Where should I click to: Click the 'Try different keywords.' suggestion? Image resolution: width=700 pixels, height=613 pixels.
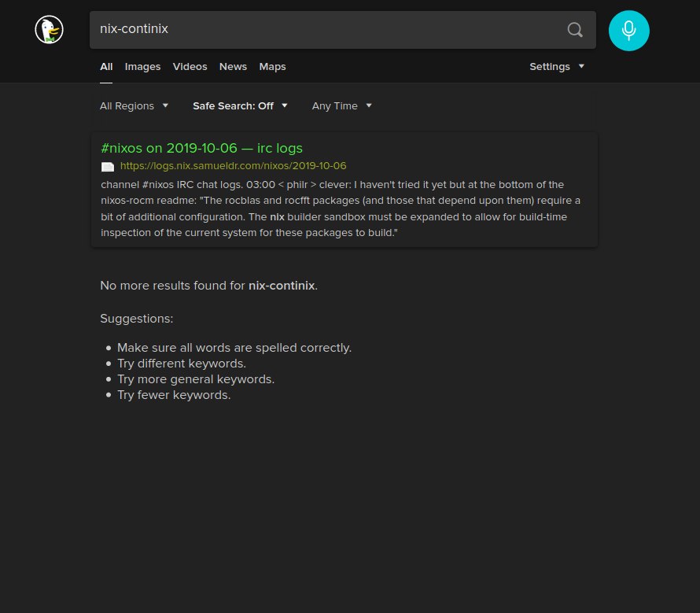182,364
